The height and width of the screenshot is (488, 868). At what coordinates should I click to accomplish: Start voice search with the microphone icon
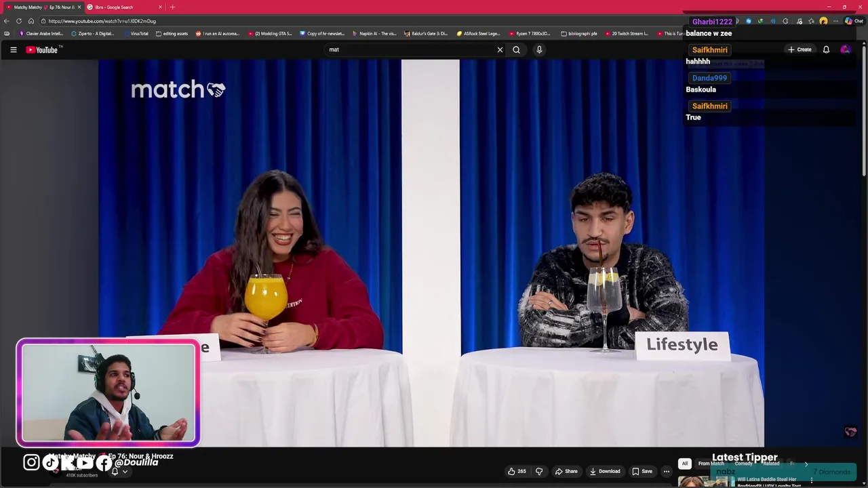(x=539, y=49)
